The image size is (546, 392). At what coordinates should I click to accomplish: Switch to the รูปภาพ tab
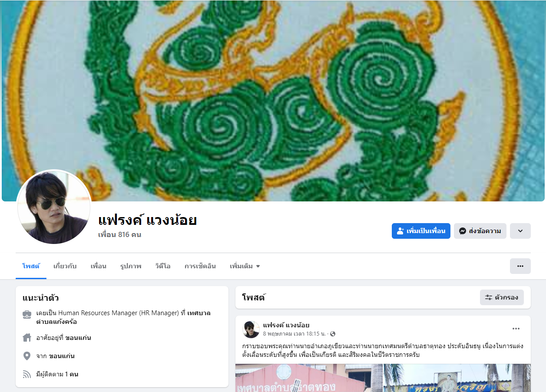coord(131,266)
